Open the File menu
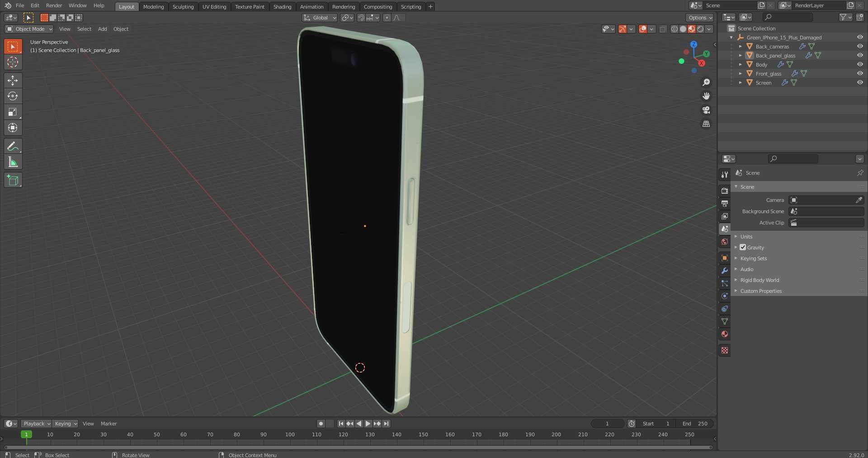868x458 pixels. [20, 5]
